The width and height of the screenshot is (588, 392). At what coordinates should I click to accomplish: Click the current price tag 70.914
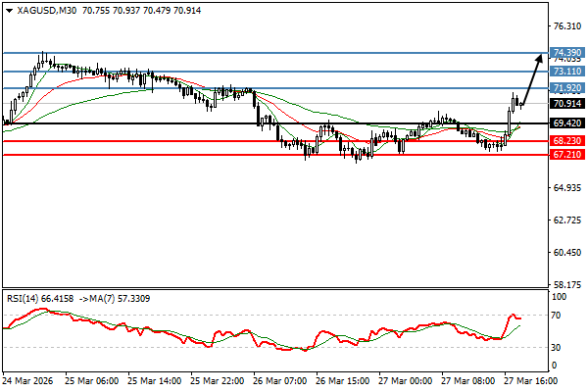click(x=567, y=104)
